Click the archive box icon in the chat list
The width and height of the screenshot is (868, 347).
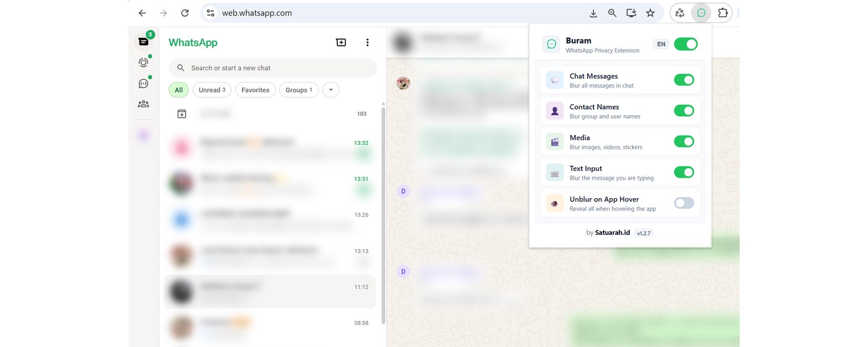coord(182,114)
